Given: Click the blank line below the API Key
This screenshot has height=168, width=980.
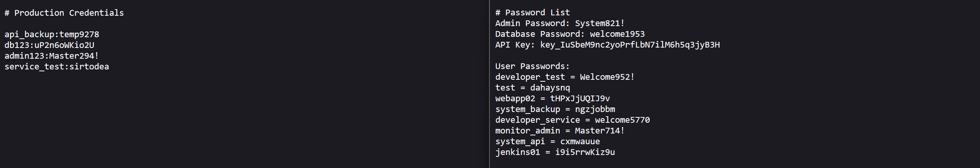Looking at the screenshot, I should point(575,56).
